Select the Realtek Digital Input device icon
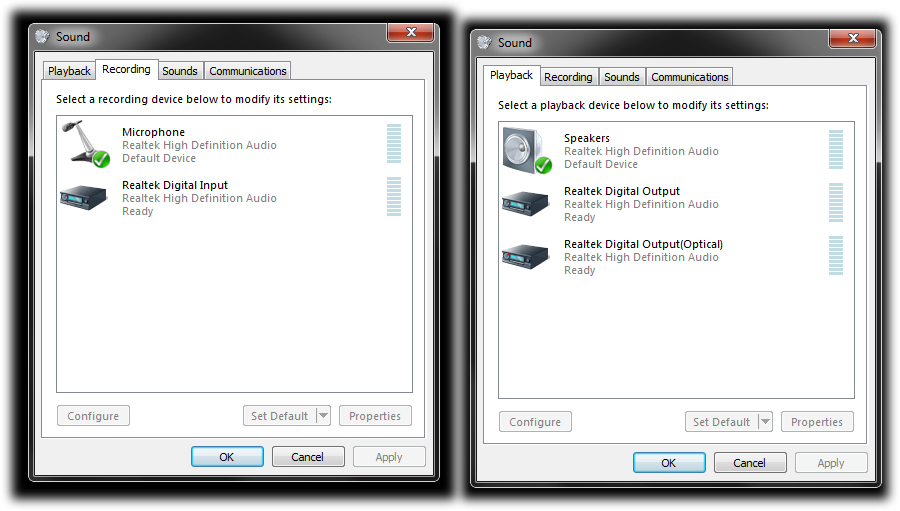 tap(84, 198)
